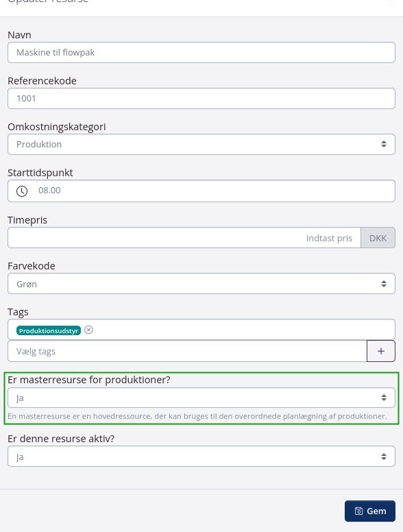Focus the Navn field 'Maskine til flowpak'
Viewport: 403px width, 532px height.
tap(201, 53)
